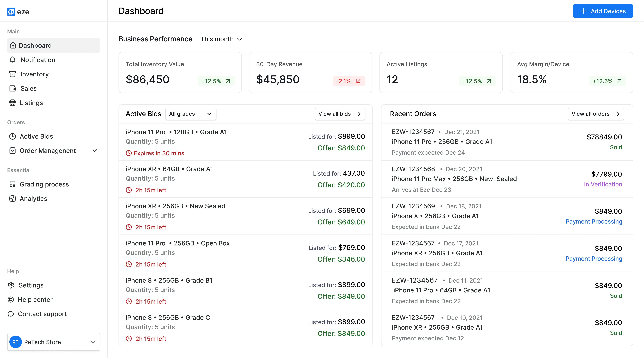Select the Dashboard menu item

click(x=54, y=46)
